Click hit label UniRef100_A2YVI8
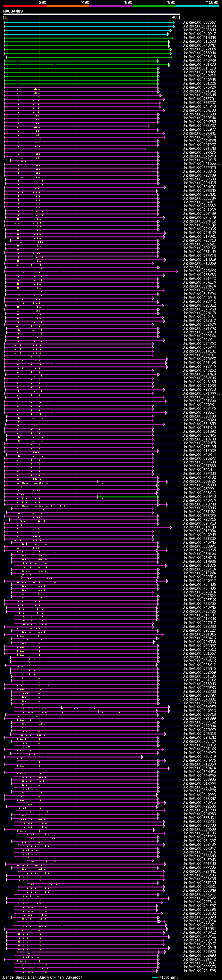 click(x=199, y=390)
